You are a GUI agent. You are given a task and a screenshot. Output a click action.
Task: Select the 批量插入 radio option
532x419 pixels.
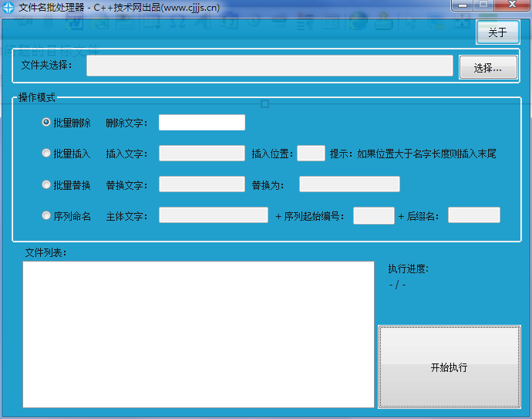point(66,154)
